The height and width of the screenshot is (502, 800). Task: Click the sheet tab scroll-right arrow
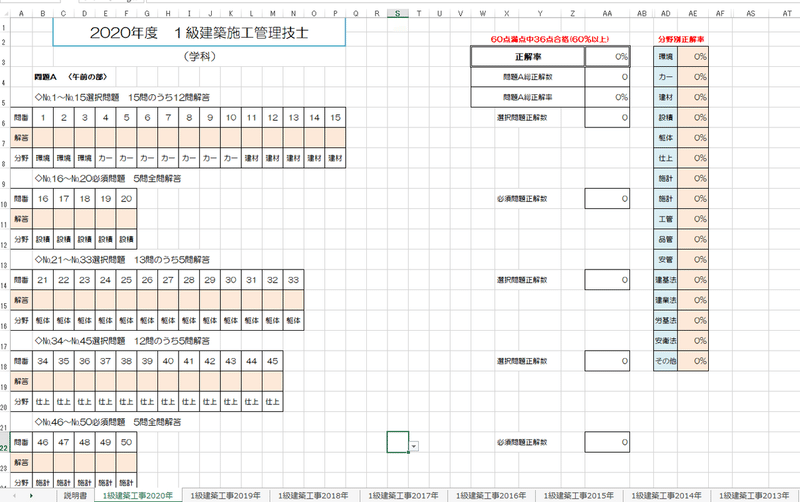pyautogui.click(x=31, y=496)
